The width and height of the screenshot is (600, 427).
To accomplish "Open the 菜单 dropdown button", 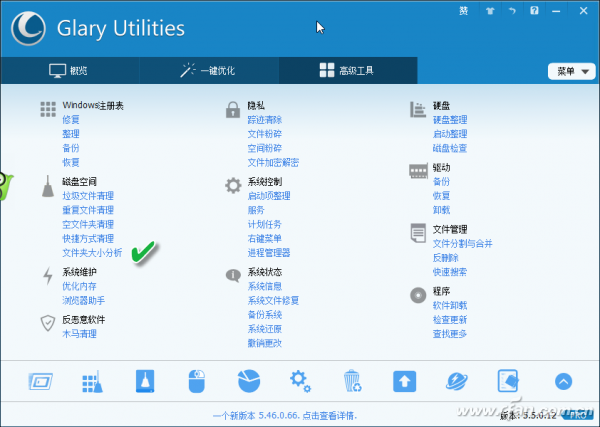I will (572, 71).
